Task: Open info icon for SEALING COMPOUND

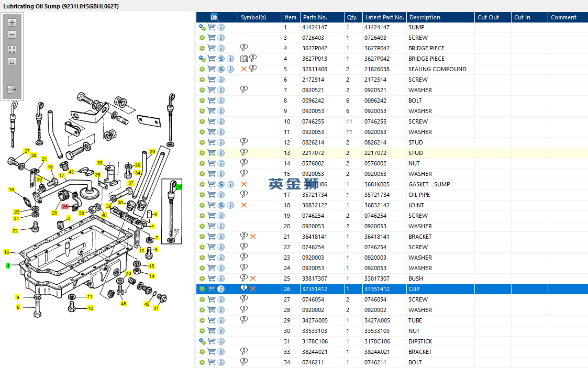Action: [230, 69]
